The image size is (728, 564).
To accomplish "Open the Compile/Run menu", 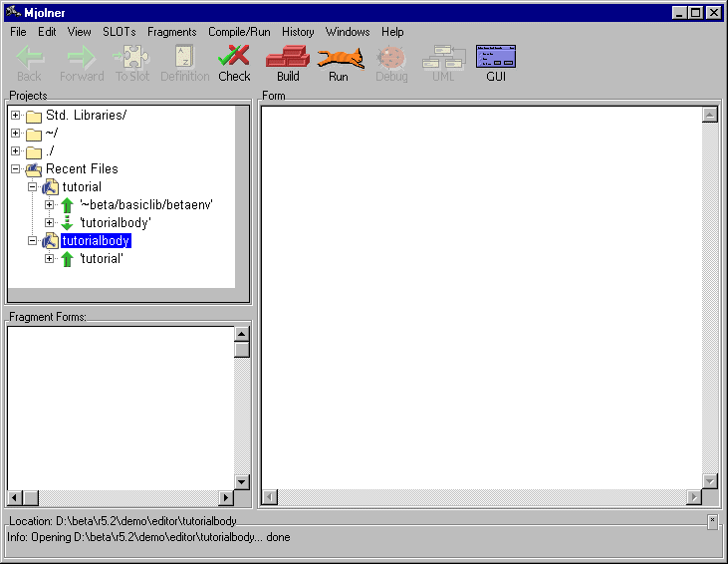I will [x=239, y=32].
